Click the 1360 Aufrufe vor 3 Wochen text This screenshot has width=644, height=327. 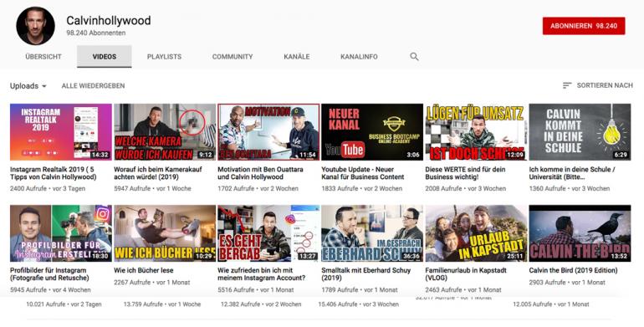[x=570, y=188]
